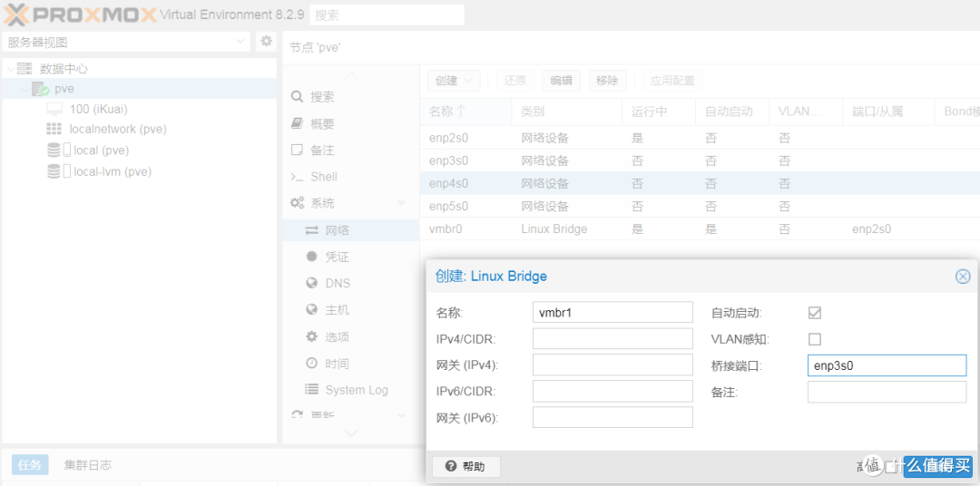Click the VM monitor icon for iKuai
This screenshot has width=980, height=486.
55,110
